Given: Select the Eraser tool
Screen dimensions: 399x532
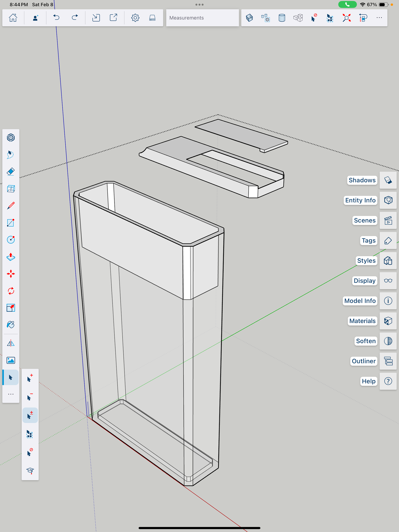Looking at the screenshot, I should point(11,171).
